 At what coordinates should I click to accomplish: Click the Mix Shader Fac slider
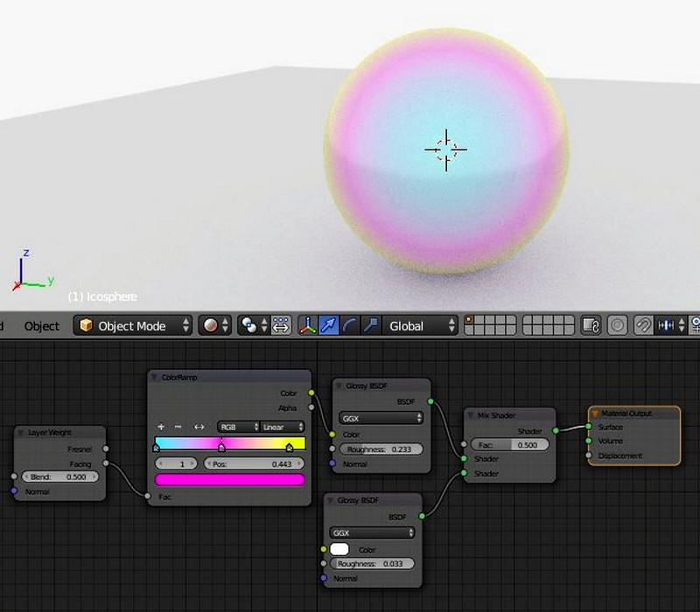click(x=509, y=444)
